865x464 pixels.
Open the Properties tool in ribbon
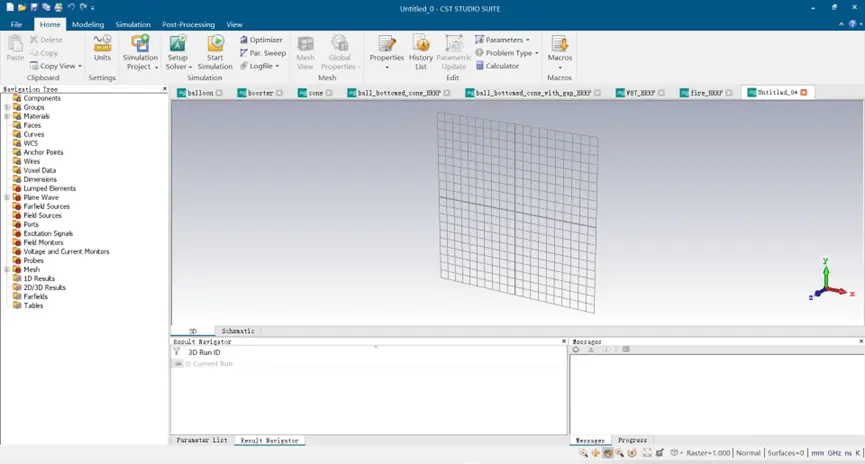pyautogui.click(x=387, y=52)
